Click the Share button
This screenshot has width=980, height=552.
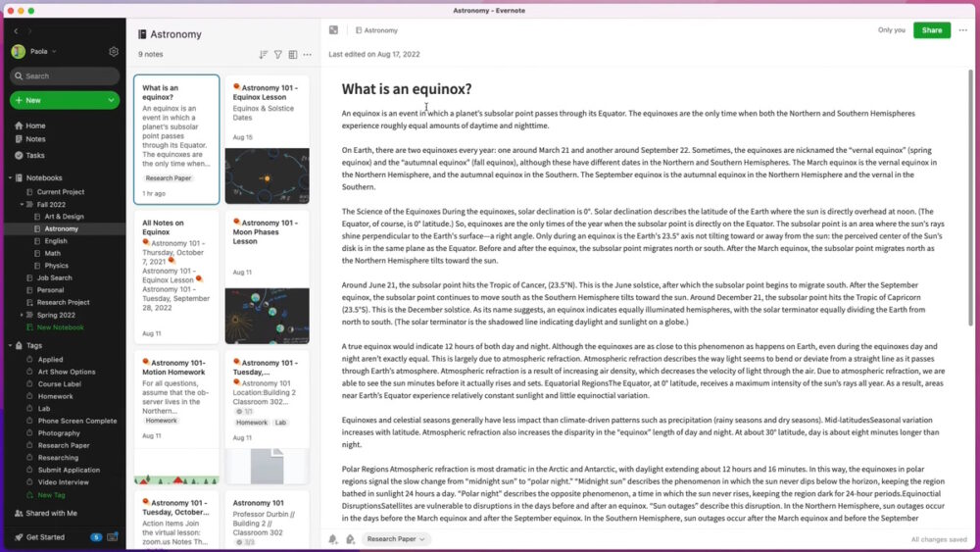point(932,30)
